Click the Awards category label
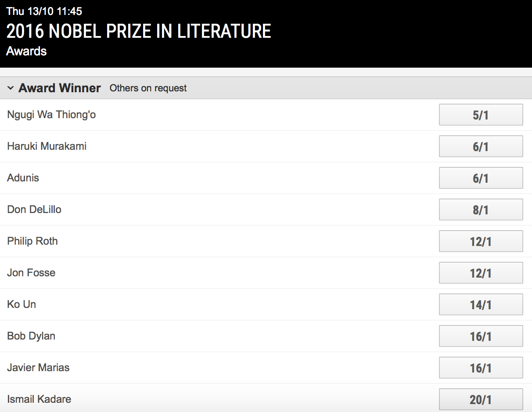532x412 pixels. click(26, 51)
